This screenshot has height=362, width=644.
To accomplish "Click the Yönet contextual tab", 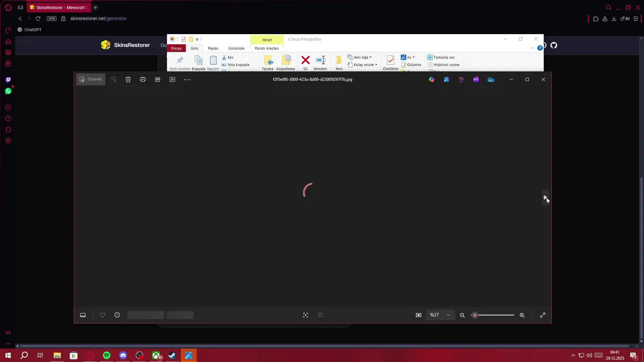I will (x=267, y=40).
